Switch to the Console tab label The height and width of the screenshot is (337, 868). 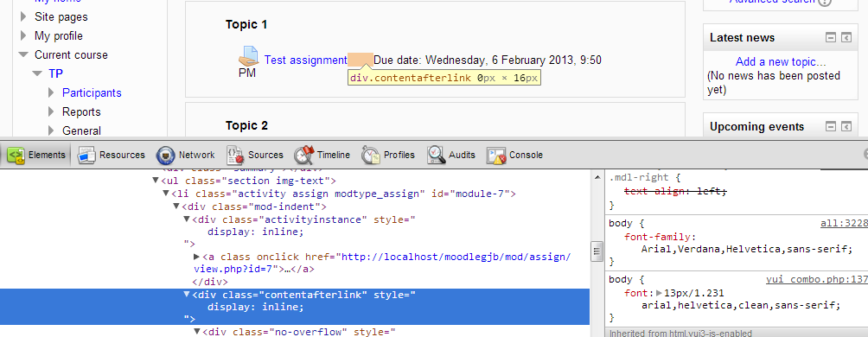[526, 155]
